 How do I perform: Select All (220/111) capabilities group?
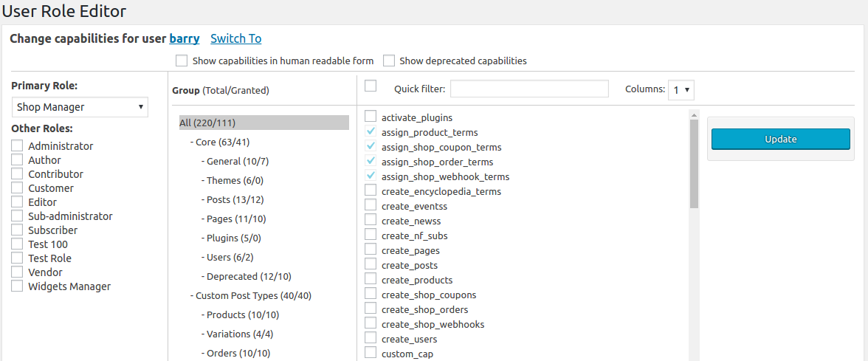pos(207,123)
